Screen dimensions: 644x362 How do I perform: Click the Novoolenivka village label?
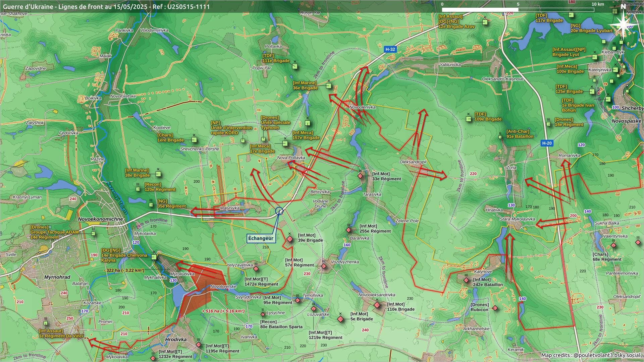point(363,107)
